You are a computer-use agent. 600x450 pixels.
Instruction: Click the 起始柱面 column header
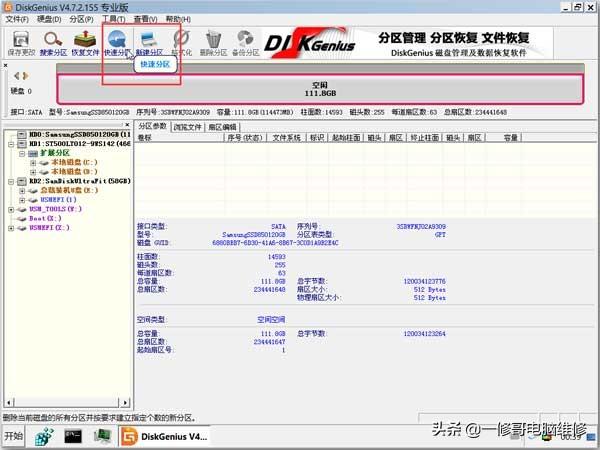(x=346, y=137)
